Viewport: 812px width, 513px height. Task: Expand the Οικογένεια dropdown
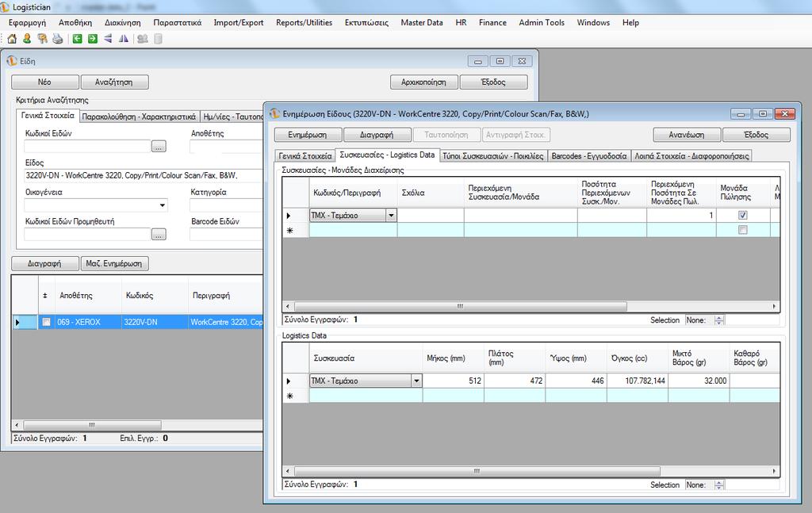pyautogui.click(x=162, y=205)
